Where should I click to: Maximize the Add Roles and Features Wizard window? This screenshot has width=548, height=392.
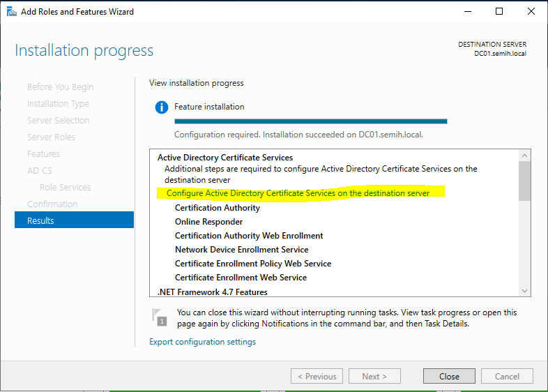tap(499, 11)
